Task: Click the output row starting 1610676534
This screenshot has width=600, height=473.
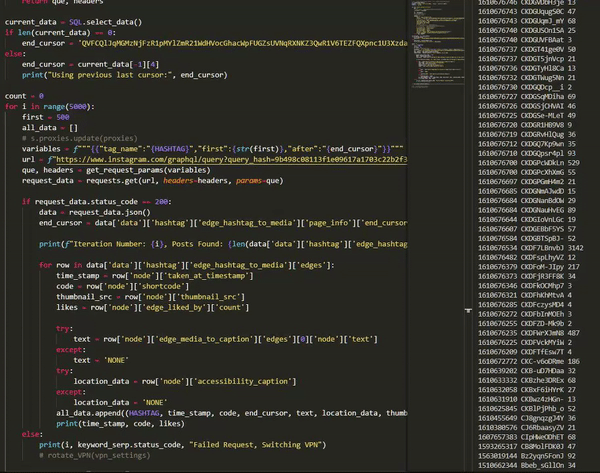Action: point(531,248)
